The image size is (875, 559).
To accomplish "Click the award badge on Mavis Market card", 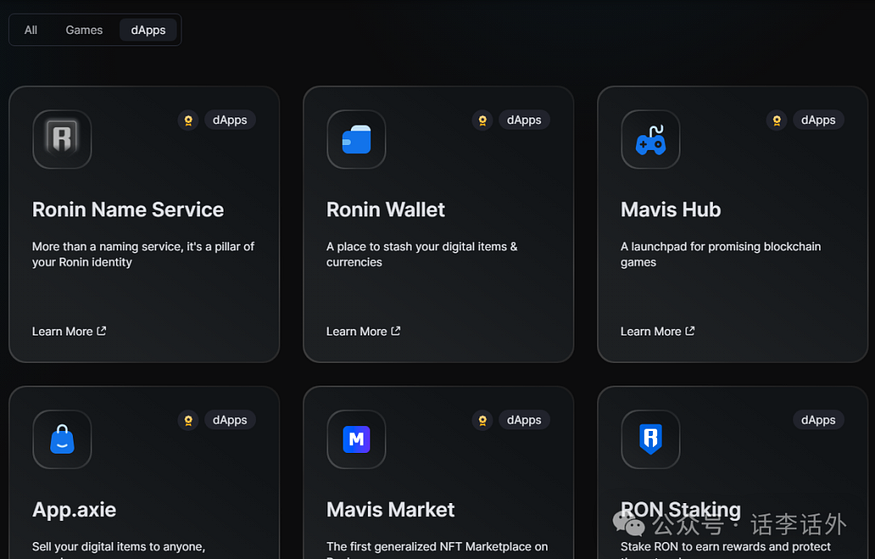I will tap(482, 420).
